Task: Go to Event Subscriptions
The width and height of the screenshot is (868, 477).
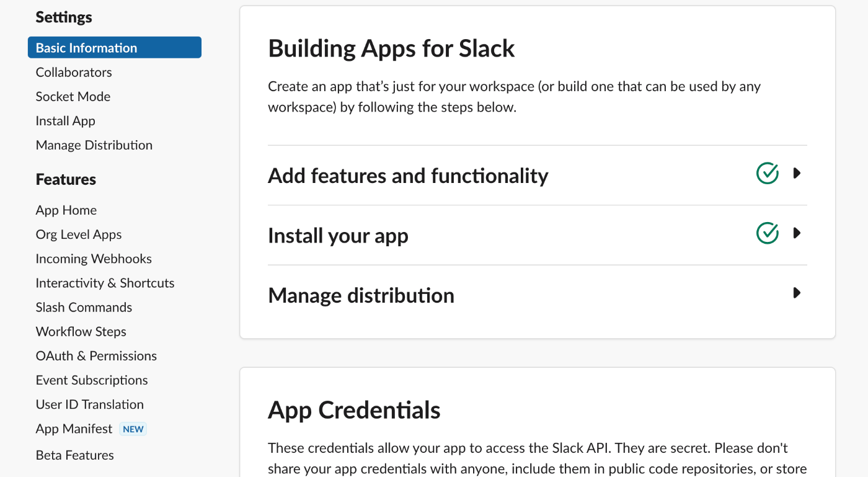Action: [x=92, y=380]
